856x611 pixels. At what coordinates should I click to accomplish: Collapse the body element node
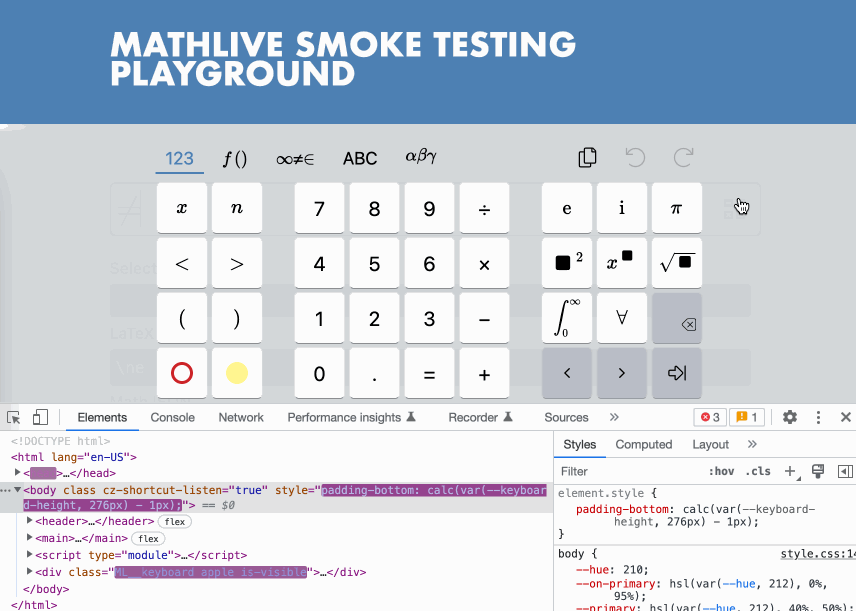click(x=17, y=490)
